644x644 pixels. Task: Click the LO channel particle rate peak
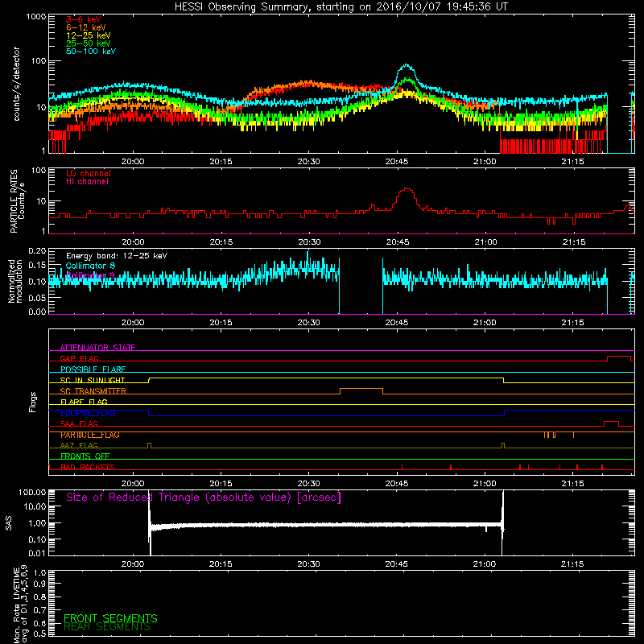[x=407, y=189]
